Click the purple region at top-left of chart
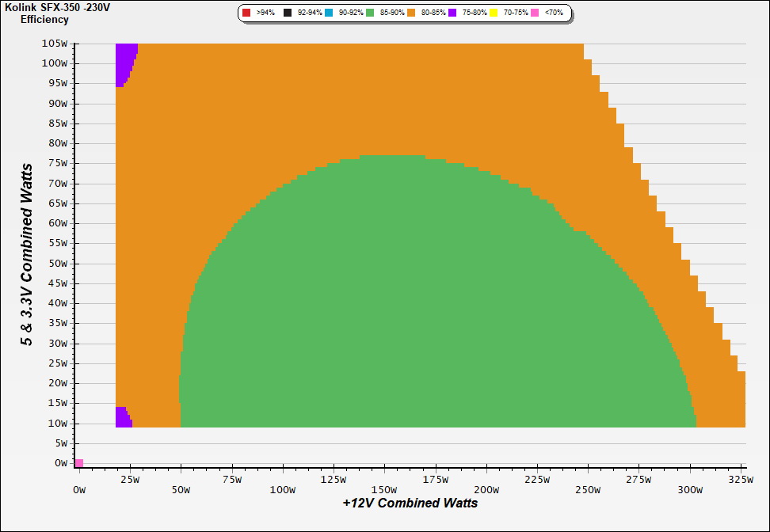The height and width of the screenshot is (532, 770). 124,62
